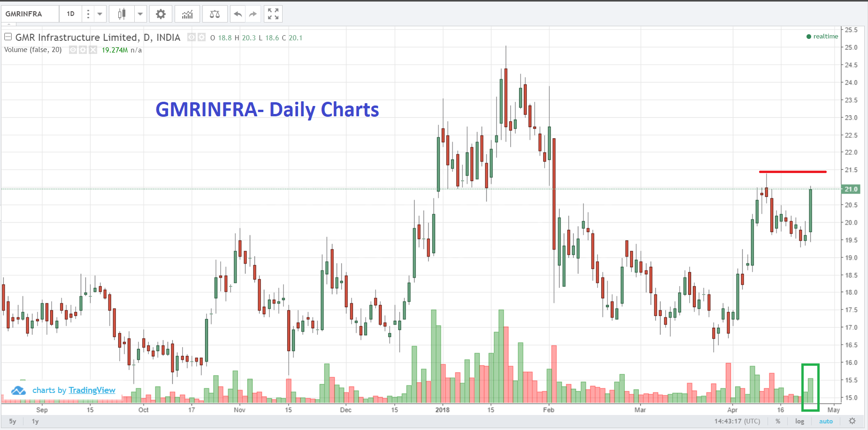Click the 21.0 current price label

tap(851, 189)
